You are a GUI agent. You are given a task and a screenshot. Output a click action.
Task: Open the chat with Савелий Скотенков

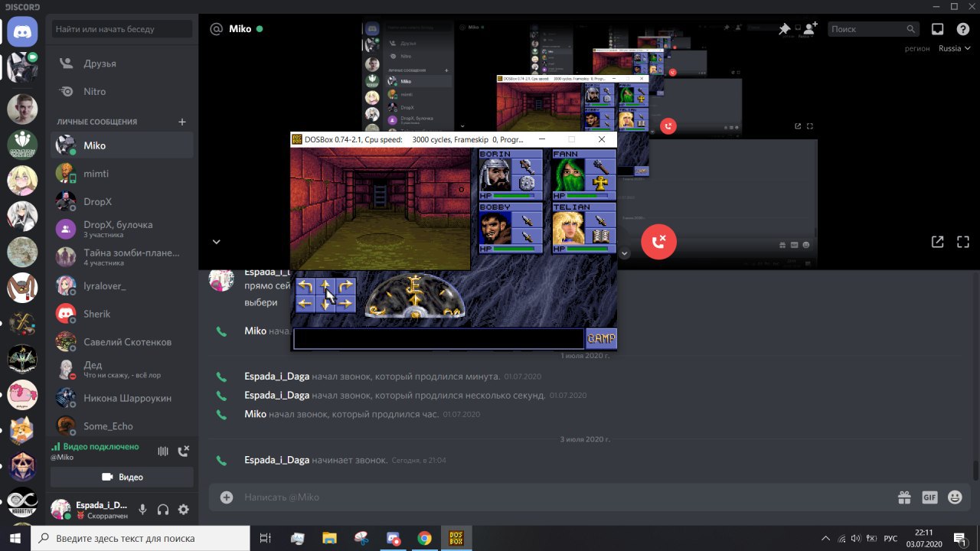(x=122, y=342)
